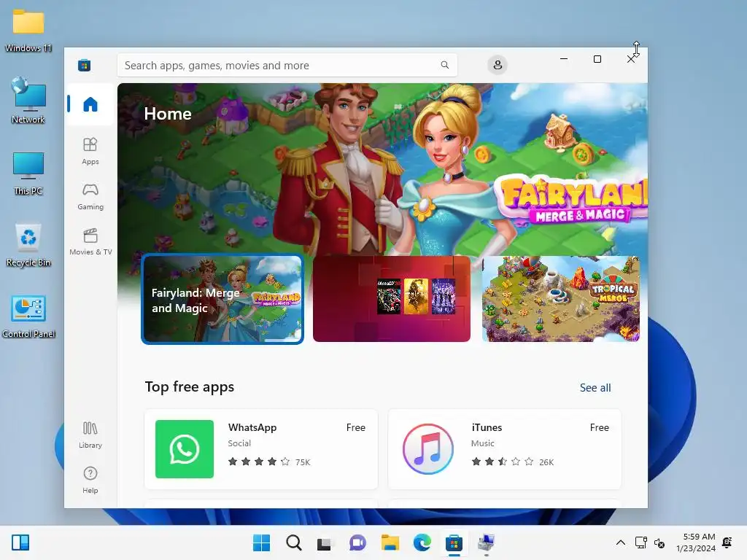This screenshot has width=747, height=560.
Task: Open the Library in sidebar
Action: coord(90,435)
